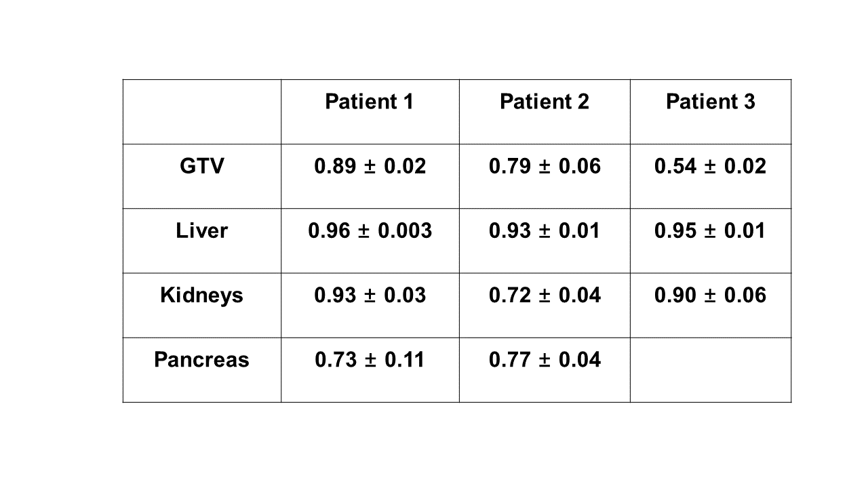Select Kidneys value 0.93 ± 0.03

(x=370, y=295)
